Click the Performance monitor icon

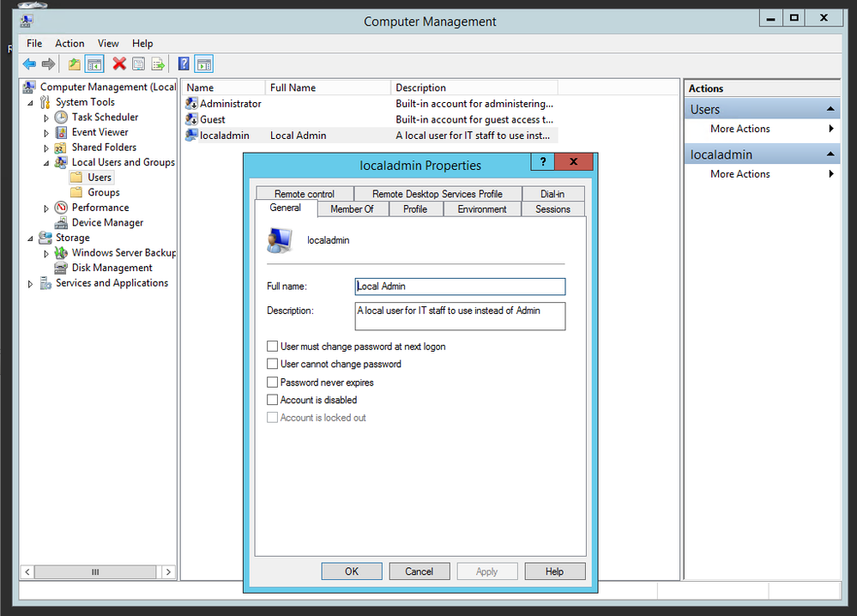[x=61, y=208]
